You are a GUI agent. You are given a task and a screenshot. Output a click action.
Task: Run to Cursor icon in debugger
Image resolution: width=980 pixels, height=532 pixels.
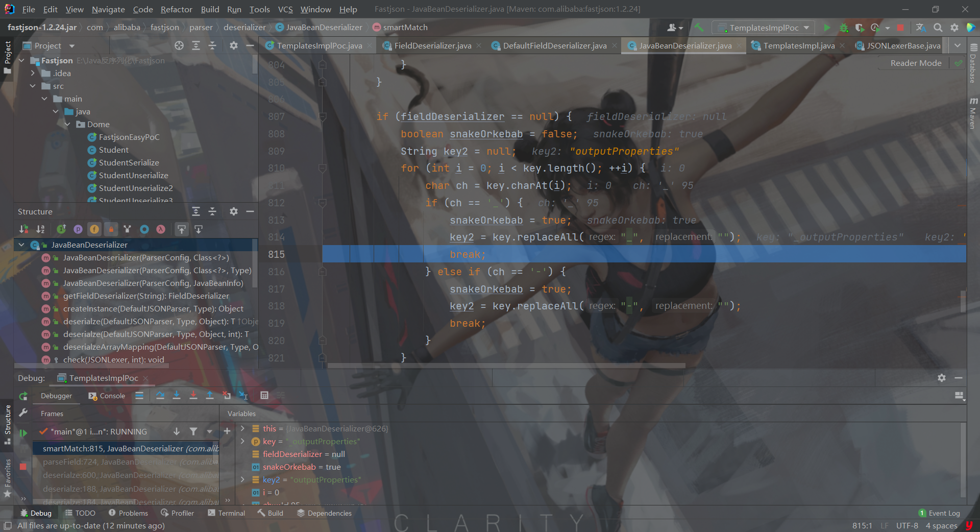(243, 395)
